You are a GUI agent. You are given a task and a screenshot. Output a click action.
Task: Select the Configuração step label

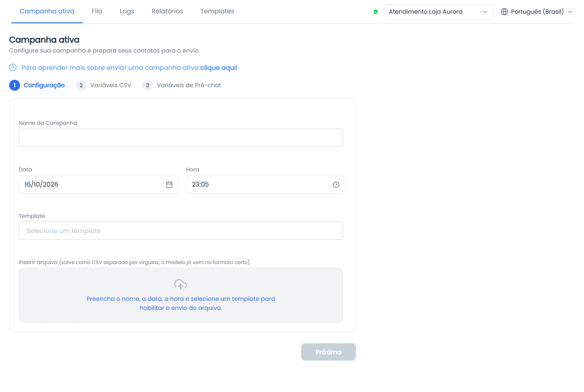point(44,85)
